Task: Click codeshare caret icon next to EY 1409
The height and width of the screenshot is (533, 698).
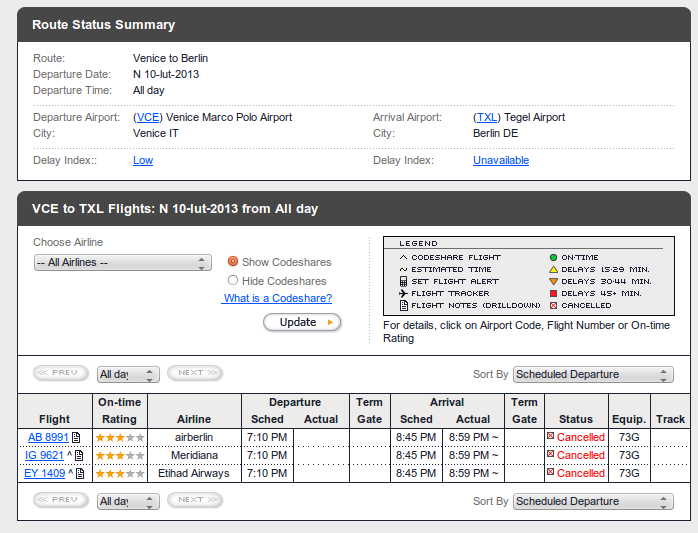Action: [70, 472]
